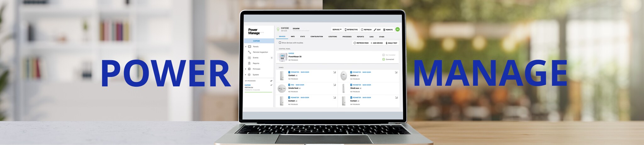Click signal strength icon of zone 6 Contact
Viewport: 644px width, 145px height.
pos(396,97)
